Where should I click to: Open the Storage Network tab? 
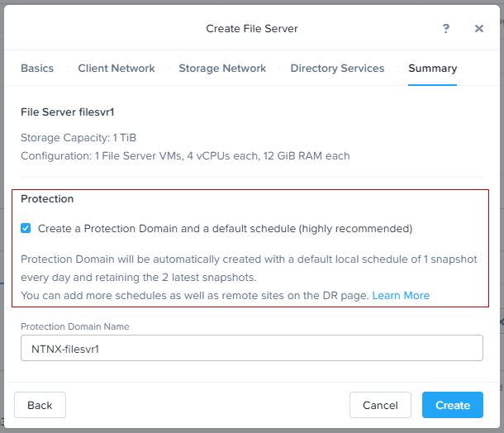222,69
